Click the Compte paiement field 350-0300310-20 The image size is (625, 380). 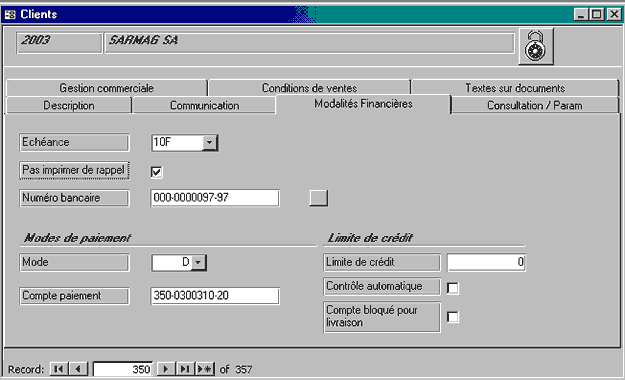click(215, 296)
